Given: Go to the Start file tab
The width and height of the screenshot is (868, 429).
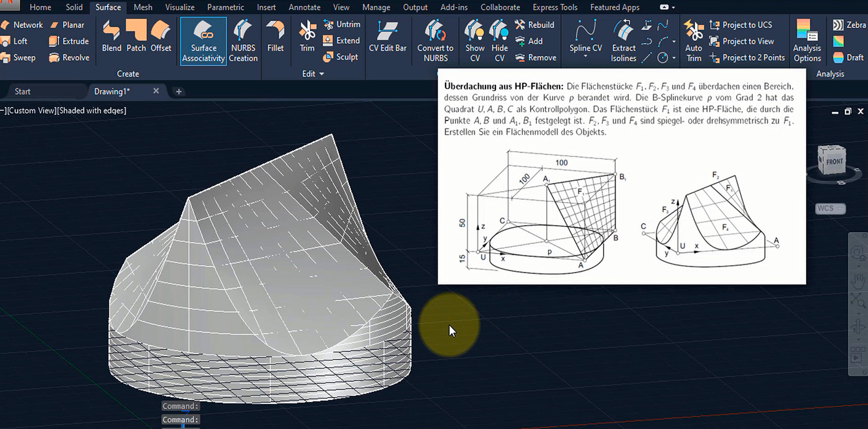Looking at the screenshot, I should [x=23, y=91].
